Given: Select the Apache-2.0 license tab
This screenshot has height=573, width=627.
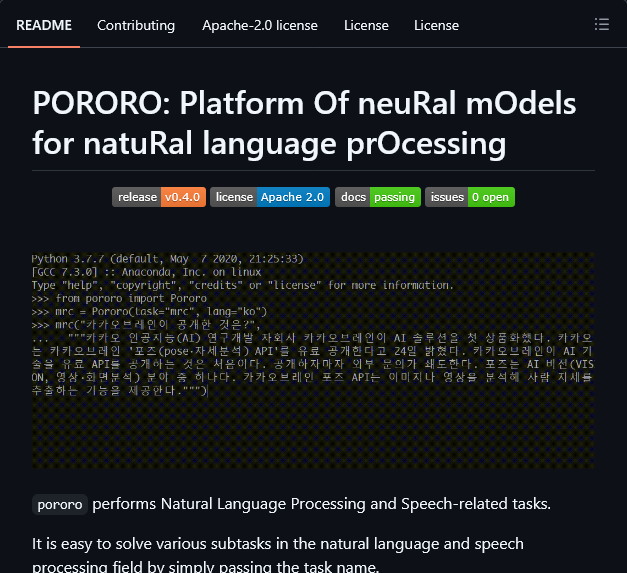Looking at the screenshot, I should 259,25.
